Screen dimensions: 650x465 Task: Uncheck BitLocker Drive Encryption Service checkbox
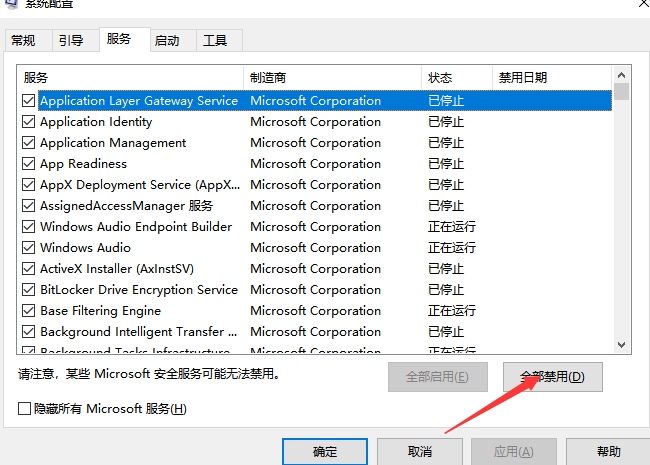pyautogui.click(x=28, y=290)
